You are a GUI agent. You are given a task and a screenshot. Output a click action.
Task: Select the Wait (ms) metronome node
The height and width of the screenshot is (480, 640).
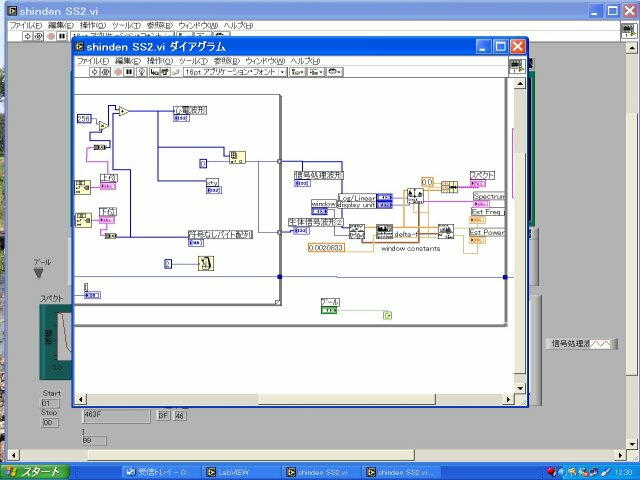(x=206, y=264)
